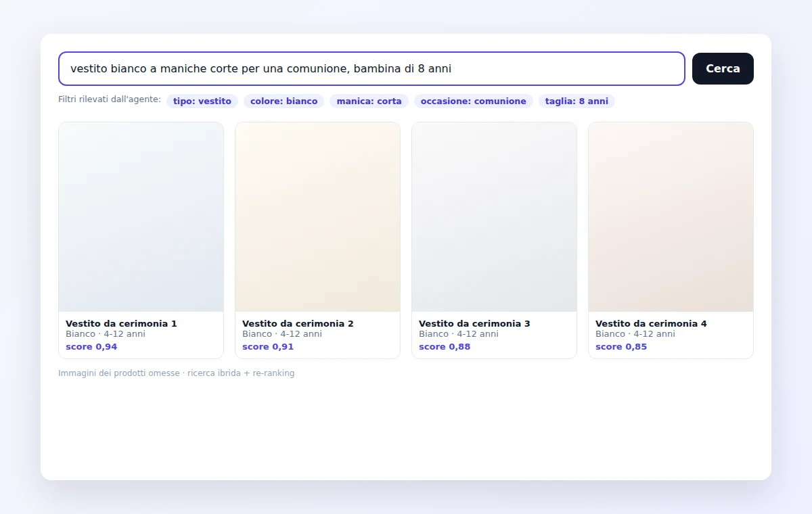Click the 'Immagini dei prodotti omesse' footer note

tap(119, 373)
